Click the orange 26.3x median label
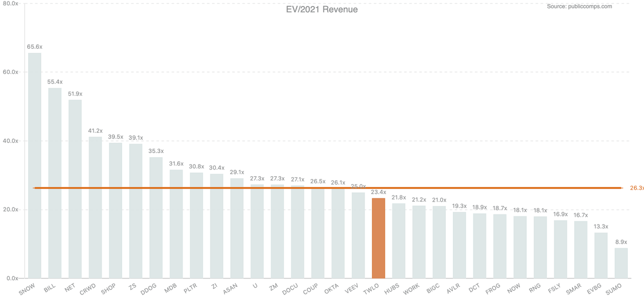 (x=637, y=188)
